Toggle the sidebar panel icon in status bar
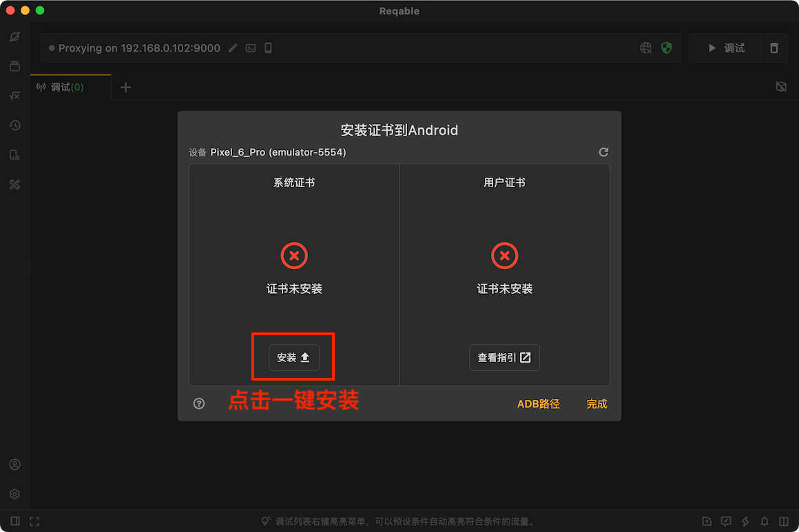Image resolution: width=799 pixels, height=532 pixels. click(x=15, y=521)
